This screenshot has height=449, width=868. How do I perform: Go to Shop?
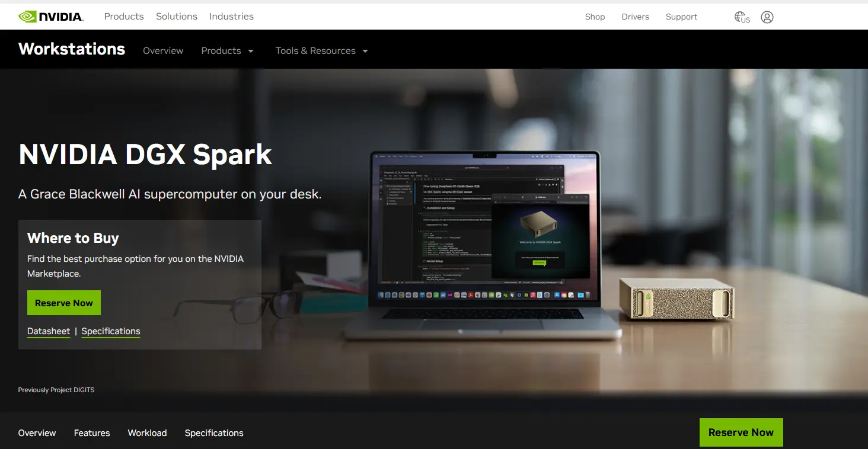pos(595,17)
